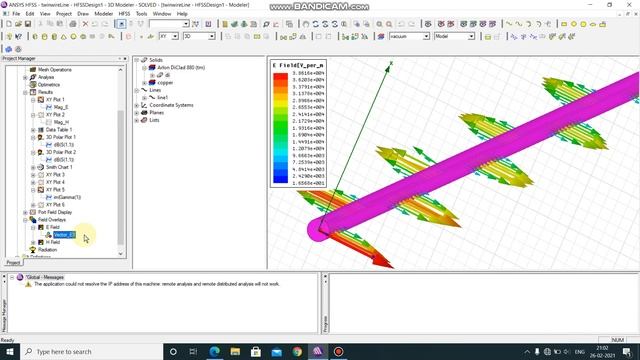The height and width of the screenshot is (360, 640).
Task: Click the E Field legend color bar
Action: click(280, 128)
